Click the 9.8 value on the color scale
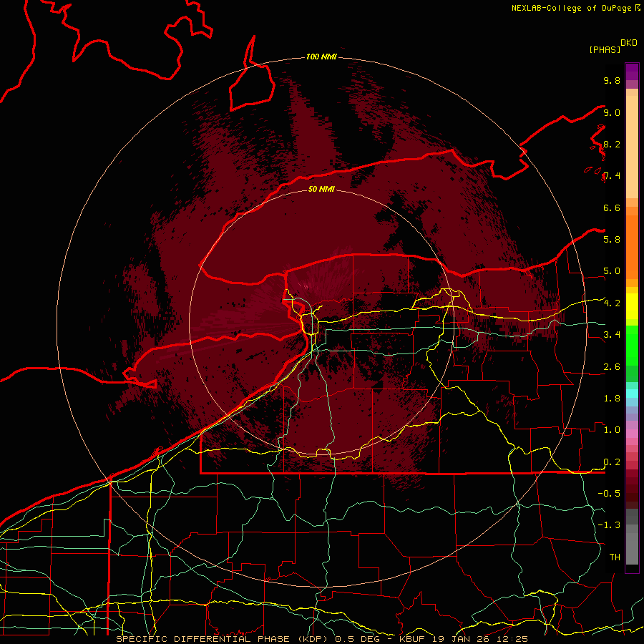Viewport: 644px width, 644px height. tap(612, 80)
